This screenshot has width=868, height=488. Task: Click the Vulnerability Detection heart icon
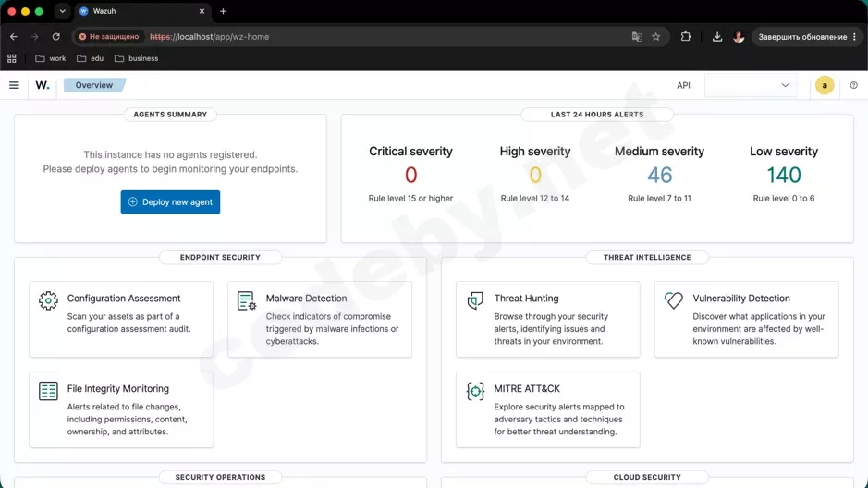pos(673,300)
